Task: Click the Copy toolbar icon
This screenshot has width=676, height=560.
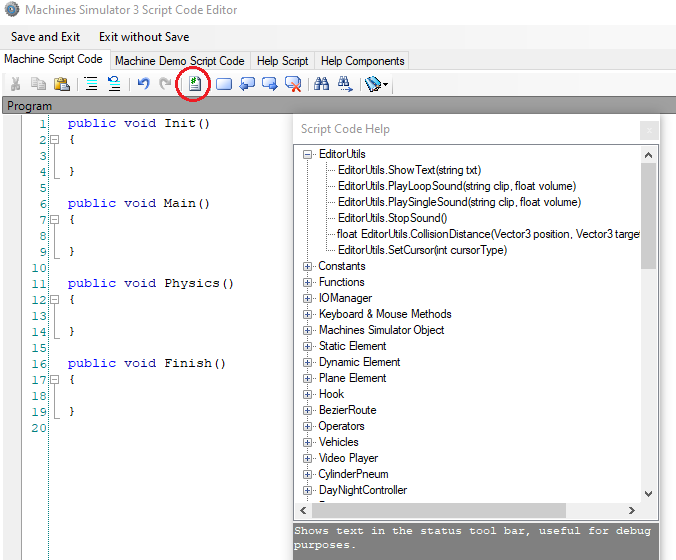Action: pyautogui.click(x=38, y=84)
